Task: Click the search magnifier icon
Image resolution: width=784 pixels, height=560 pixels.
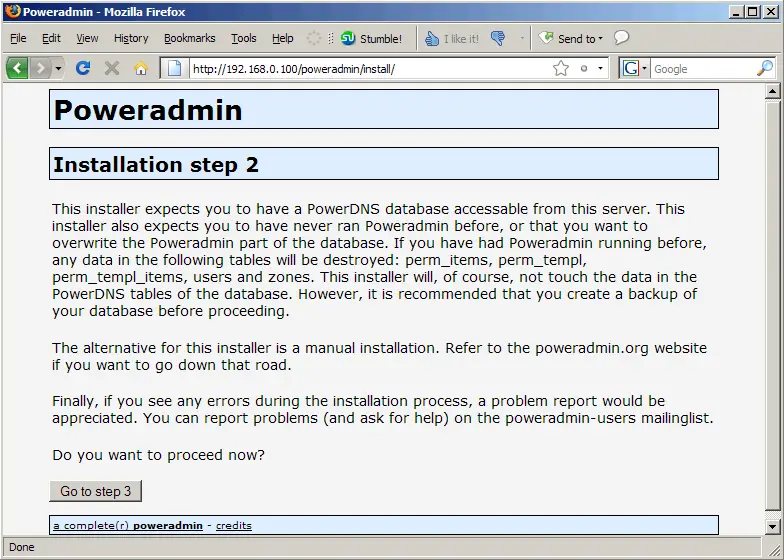Action: [765, 68]
